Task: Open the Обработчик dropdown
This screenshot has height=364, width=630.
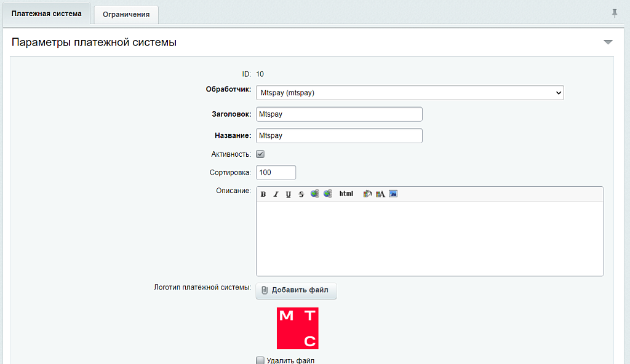Action: click(x=409, y=93)
